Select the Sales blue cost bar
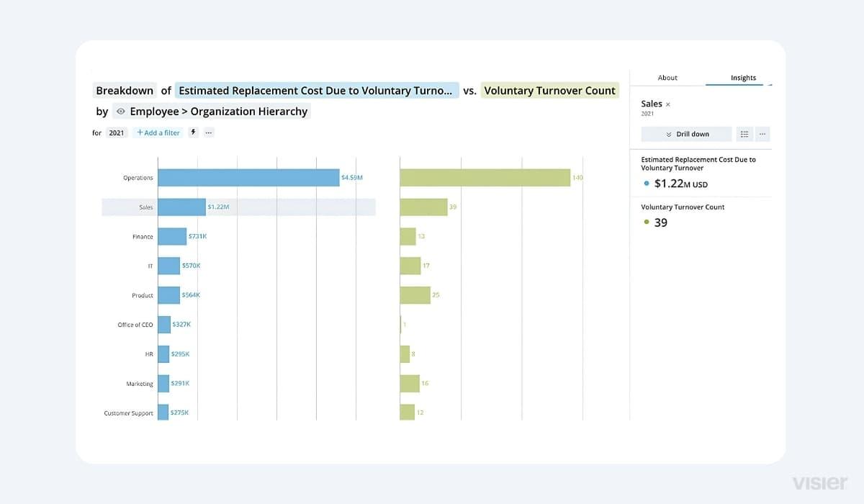864x504 pixels. click(x=181, y=207)
